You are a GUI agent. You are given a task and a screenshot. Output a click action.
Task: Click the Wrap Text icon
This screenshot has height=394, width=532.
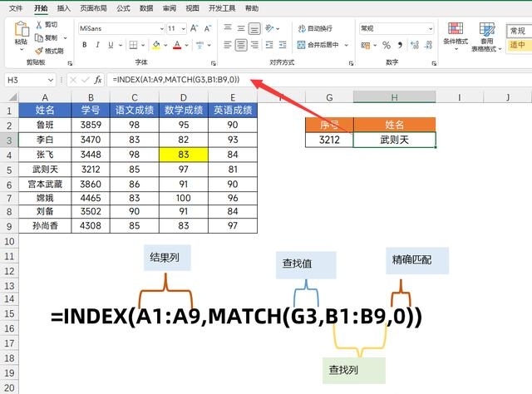pyautogui.click(x=302, y=28)
